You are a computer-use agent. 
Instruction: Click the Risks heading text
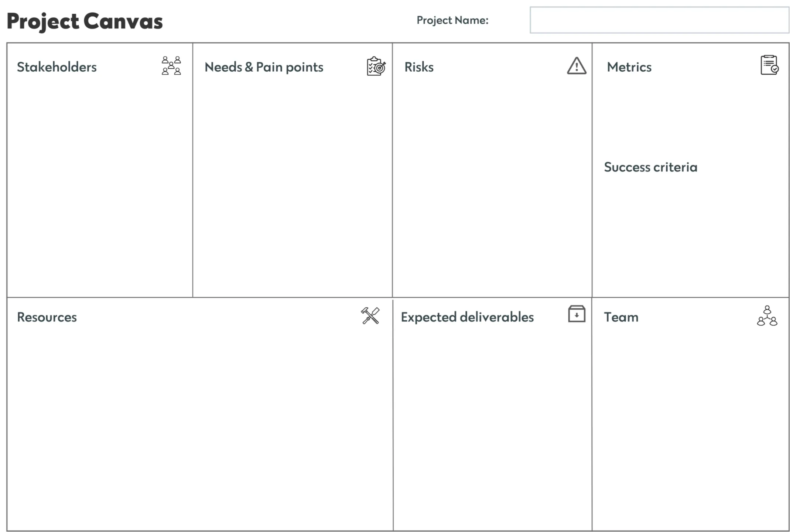coord(419,67)
